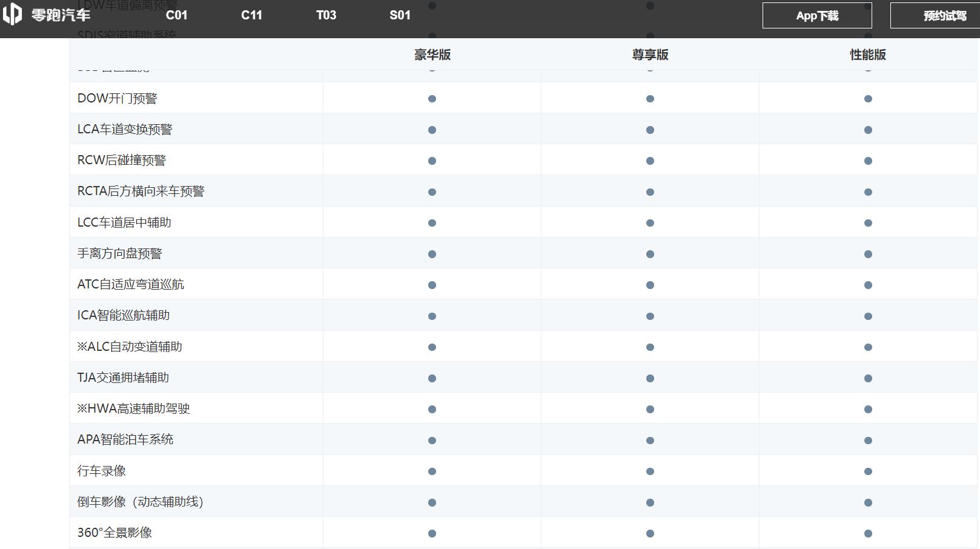Click the 行车录像 row label
Image resolution: width=980 pixels, height=549 pixels.
[x=102, y=471]
